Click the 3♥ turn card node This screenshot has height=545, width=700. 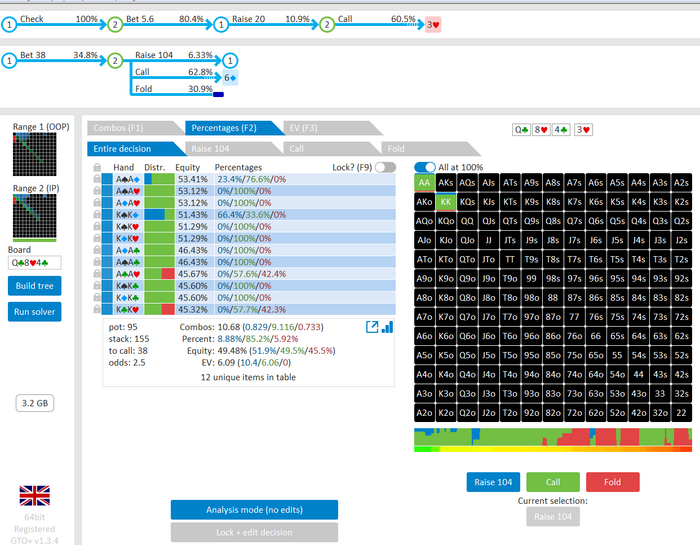pyautogui.click(x=432, y=23)
